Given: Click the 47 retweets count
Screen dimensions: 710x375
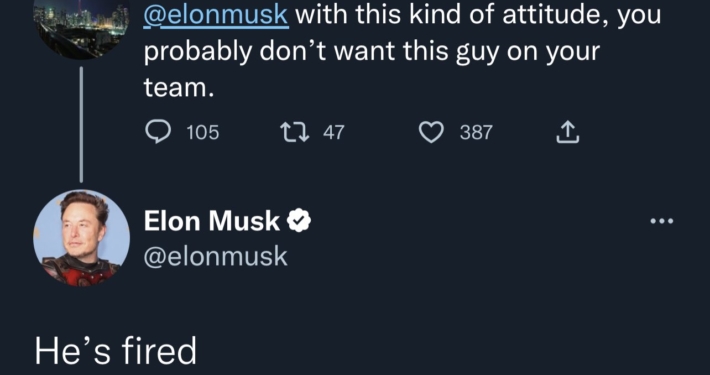Looking at the screenshot, I should tap(334, 133).
